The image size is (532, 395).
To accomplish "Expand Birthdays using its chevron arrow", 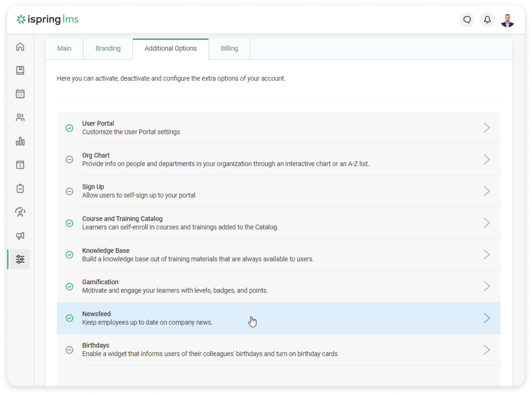I will (486, 350).
